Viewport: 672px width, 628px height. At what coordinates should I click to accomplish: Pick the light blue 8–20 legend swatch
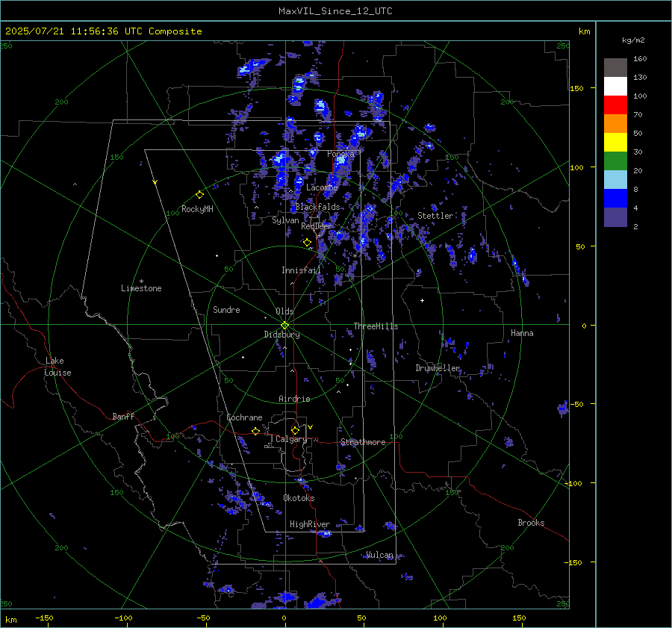[615, 180]
